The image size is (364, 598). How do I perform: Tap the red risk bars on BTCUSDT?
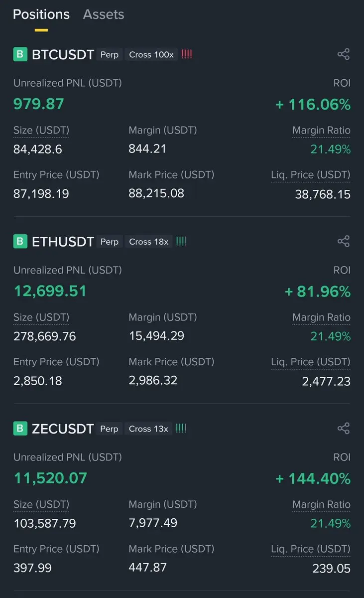187,54
